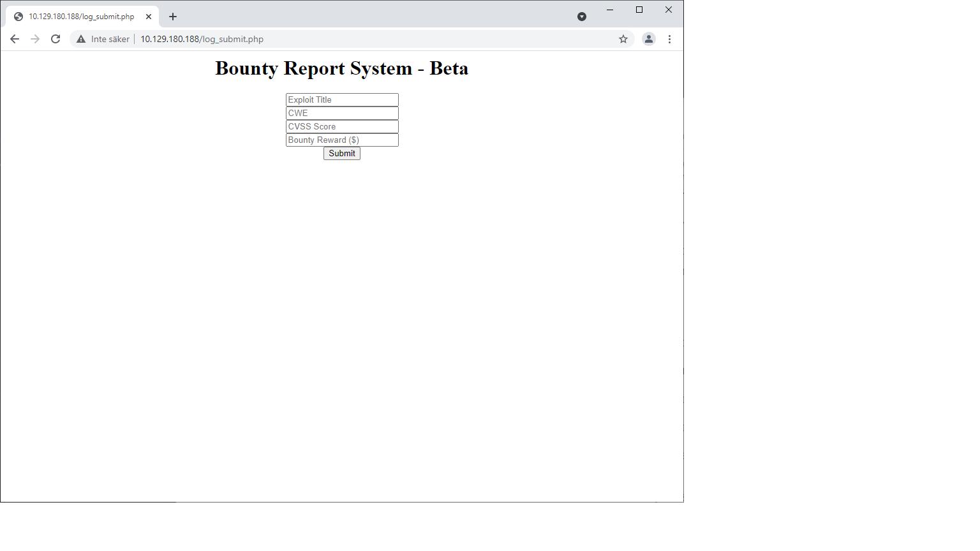Image resolution: width=980 pixels, height=551 pixels.
Task: Bookmark this page with the star icon
Action: [623, 39]
